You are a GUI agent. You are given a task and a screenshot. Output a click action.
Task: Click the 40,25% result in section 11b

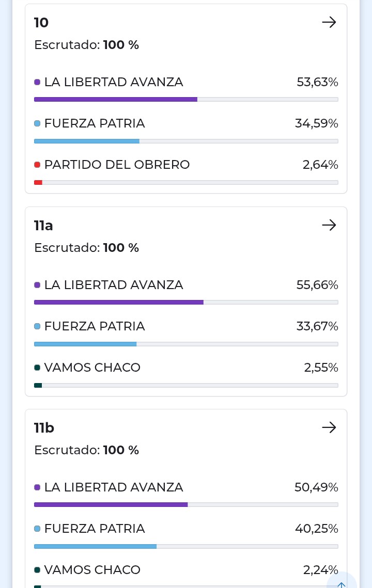point(316,529)
